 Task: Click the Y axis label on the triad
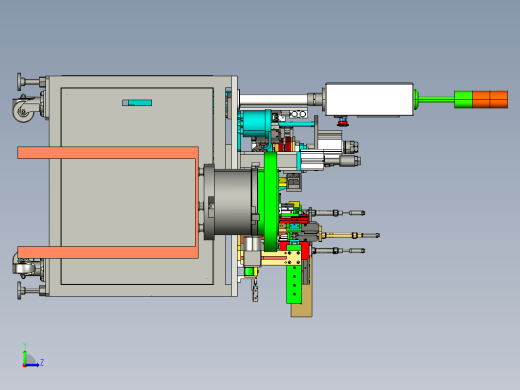pos(25,346)
